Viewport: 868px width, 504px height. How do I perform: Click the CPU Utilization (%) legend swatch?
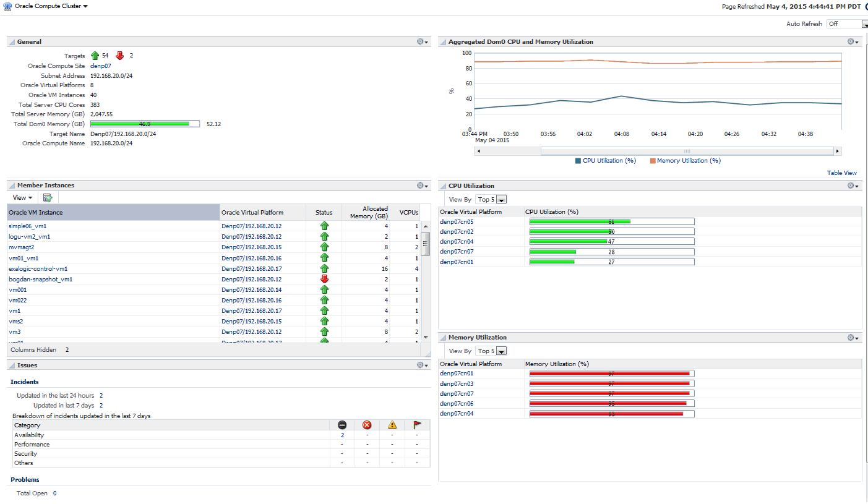578,161
